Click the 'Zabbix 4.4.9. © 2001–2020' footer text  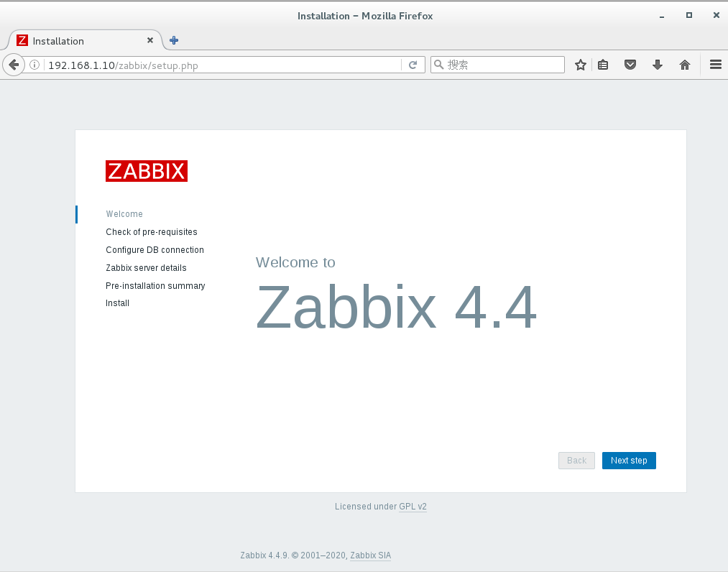point(293,555)
